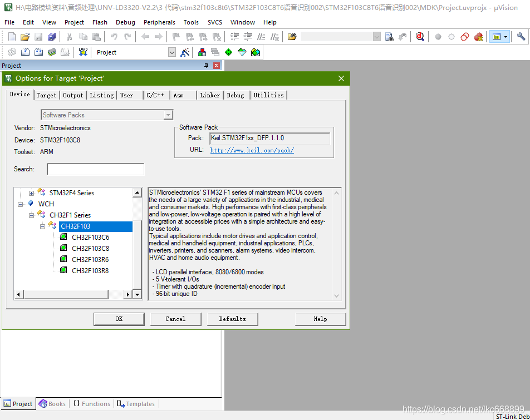Image resolution: width=530 pixels, height=420 pixels.
Task: Switch to the Linker tab
Action: click(x=210, y=95)
